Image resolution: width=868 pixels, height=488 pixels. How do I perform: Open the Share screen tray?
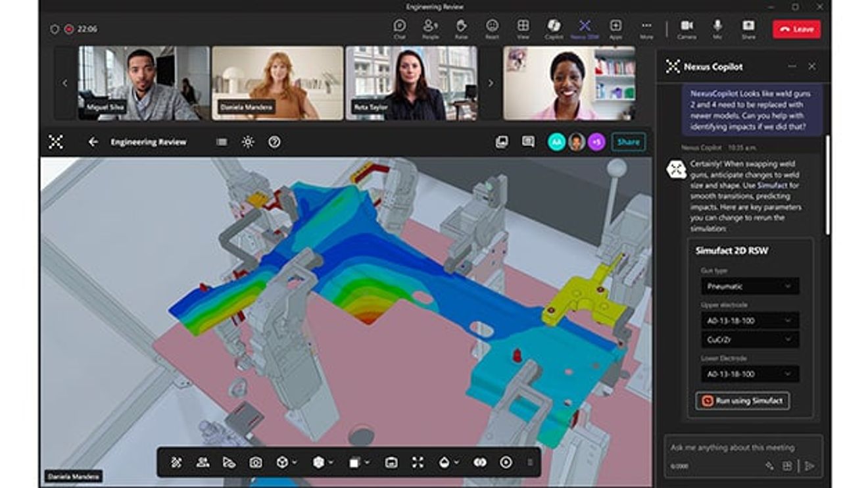click(x=748, y=28)
